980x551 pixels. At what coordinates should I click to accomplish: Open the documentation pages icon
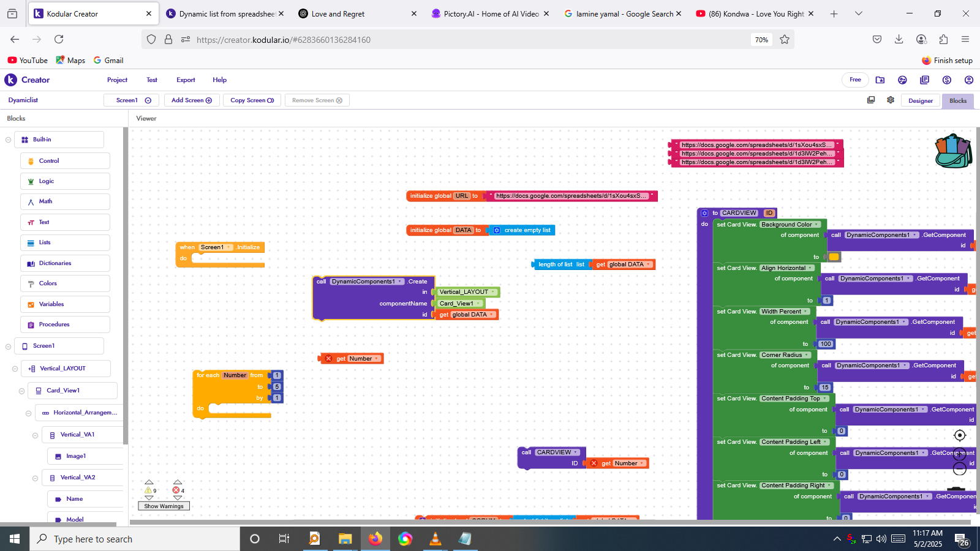[x=924, y=80]
